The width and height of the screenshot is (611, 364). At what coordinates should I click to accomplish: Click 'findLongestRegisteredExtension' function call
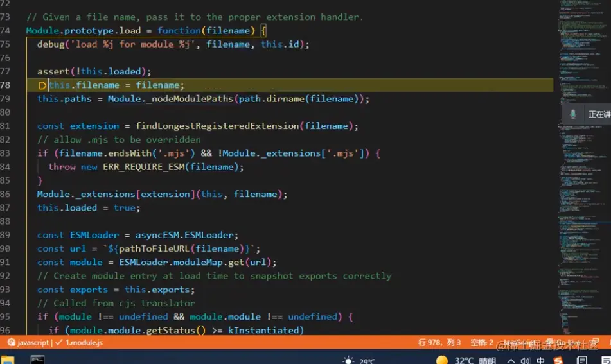tap(217, 126)
